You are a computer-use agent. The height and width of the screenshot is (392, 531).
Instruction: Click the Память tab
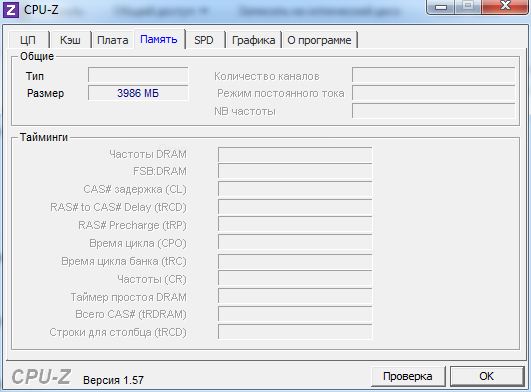(x=159, y=39)
